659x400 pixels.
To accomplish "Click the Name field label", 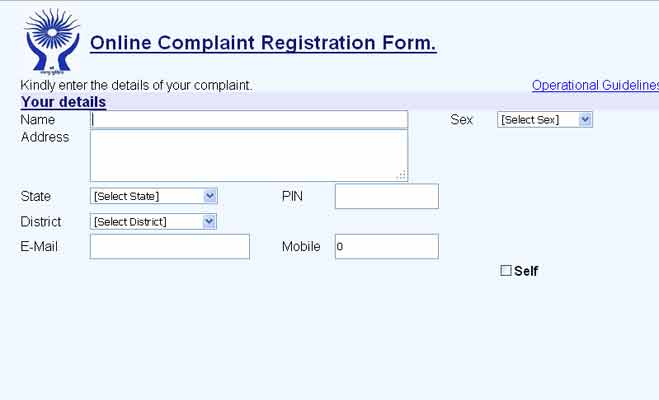I will click(38, 119).
